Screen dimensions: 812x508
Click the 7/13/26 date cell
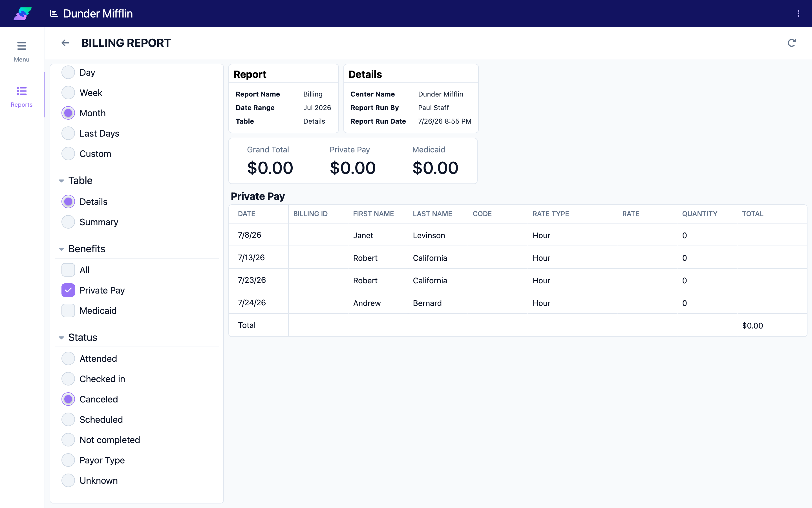(x=251, y=257)
